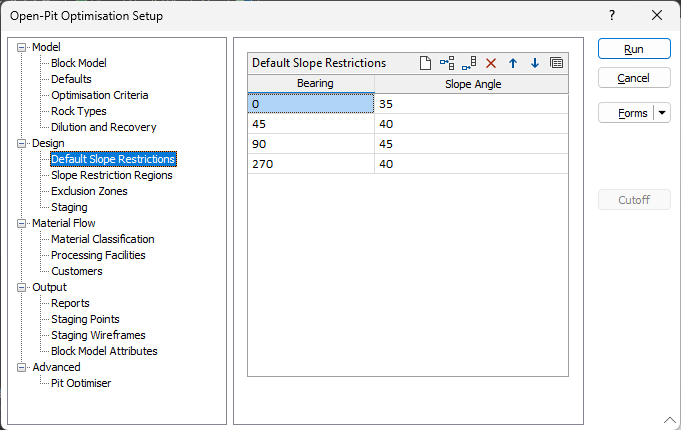Move row down with the down arrow
This screenshot has height=430, width=682.
click(535, 63)
